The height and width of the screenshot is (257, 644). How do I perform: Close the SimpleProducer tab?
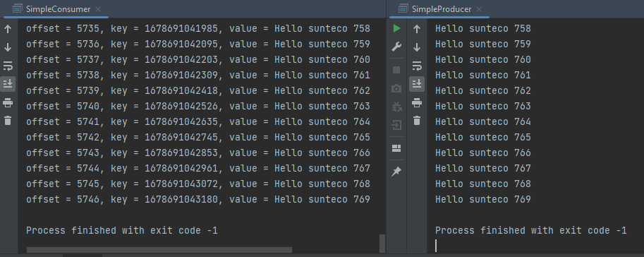[x=479, y=9]
